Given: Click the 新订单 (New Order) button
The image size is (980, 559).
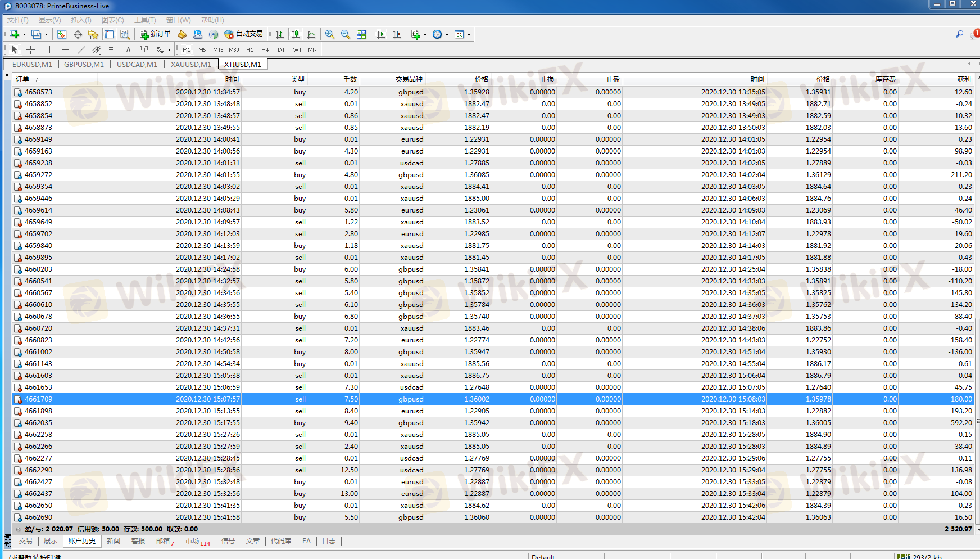Looking at the screenshot, I should [155, 34].
